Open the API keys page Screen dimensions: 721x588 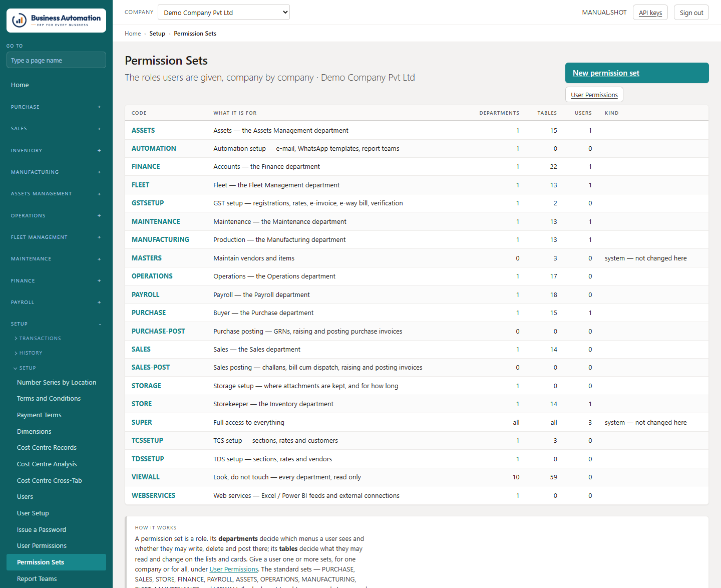(x=650, y=13)
